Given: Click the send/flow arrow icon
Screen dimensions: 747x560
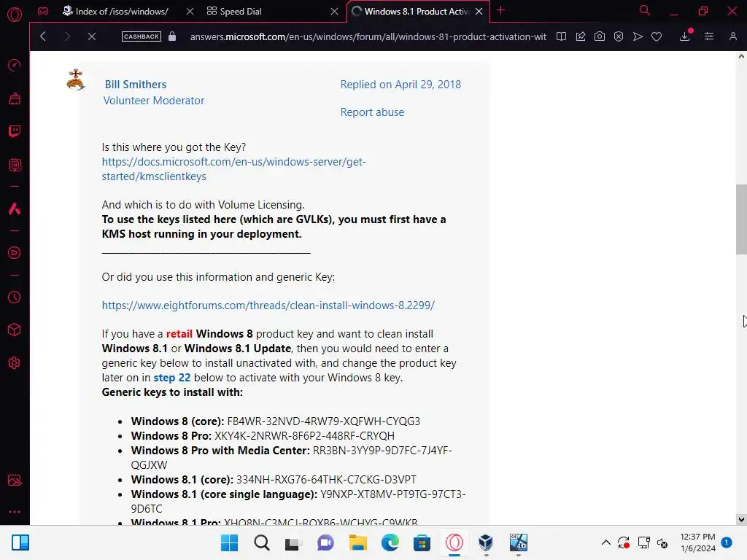Looking at the screenshot, I should [x=638, y=36].
